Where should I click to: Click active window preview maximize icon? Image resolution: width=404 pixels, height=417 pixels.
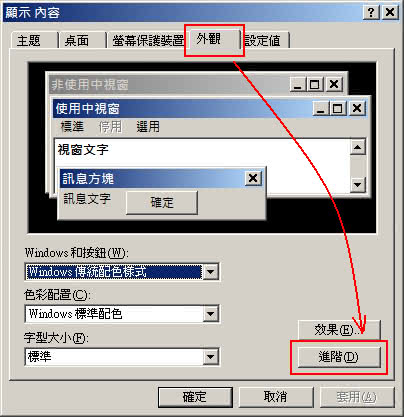point(337,108)
